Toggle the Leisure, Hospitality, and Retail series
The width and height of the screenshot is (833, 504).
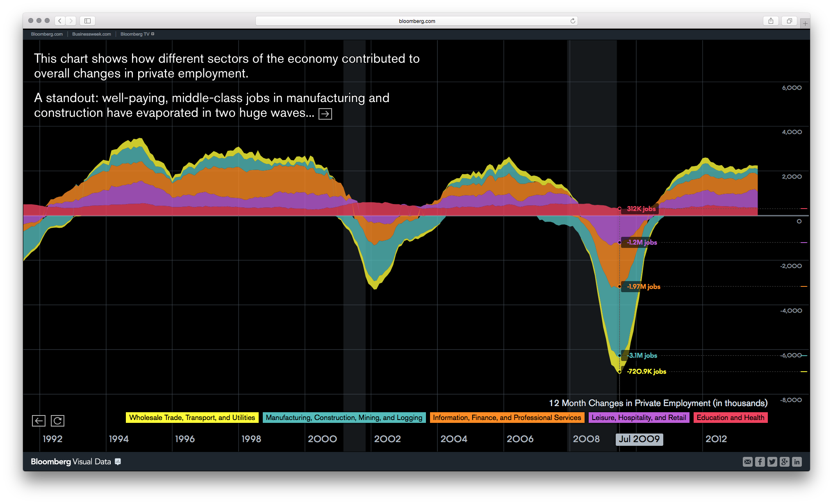point(639,418)
